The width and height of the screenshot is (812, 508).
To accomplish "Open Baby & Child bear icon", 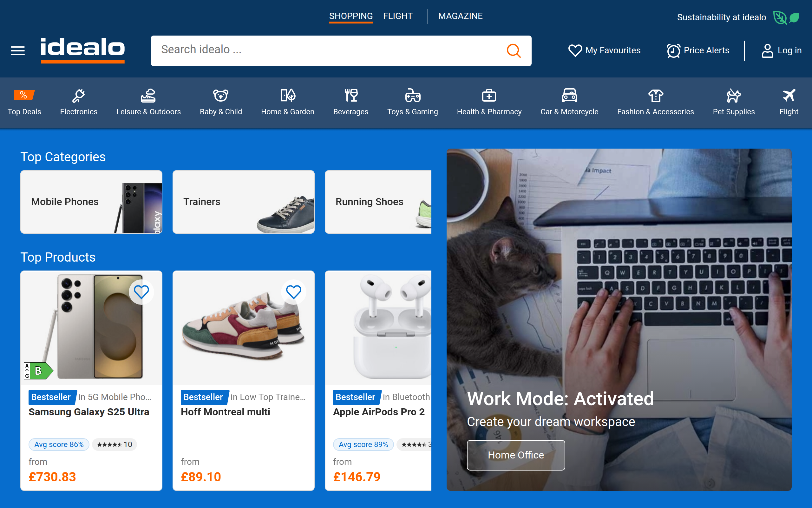I will point(221,96).
